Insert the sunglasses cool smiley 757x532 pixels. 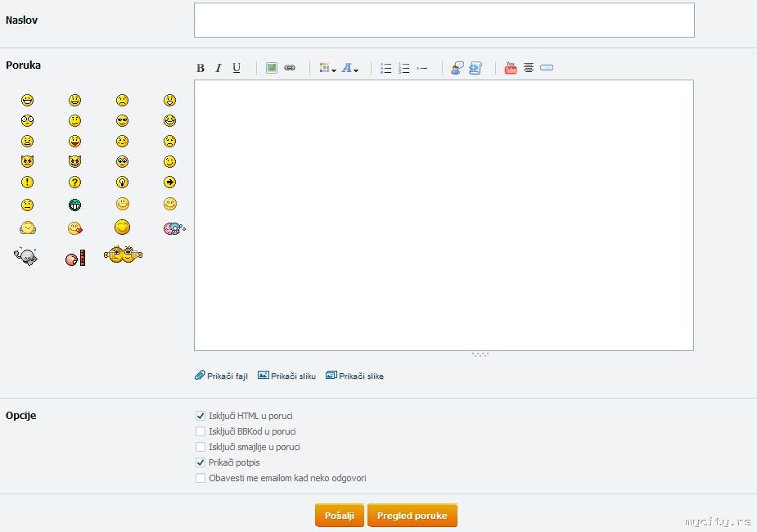pos(122,120)
